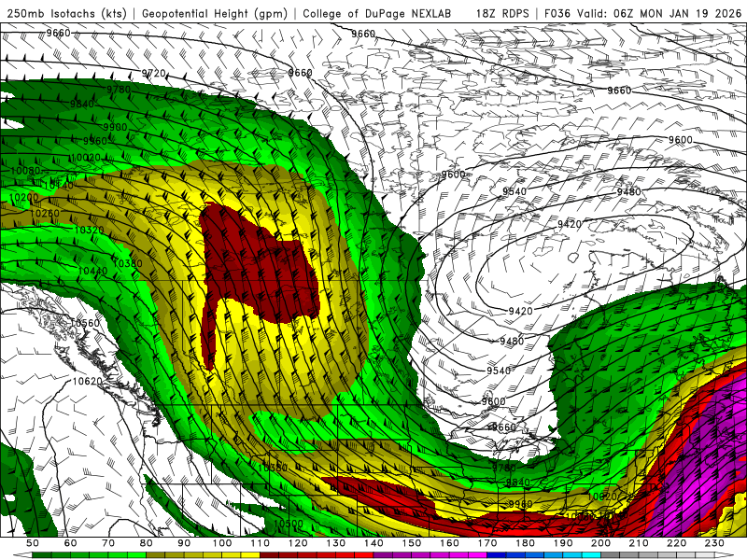The height and width of the screenshot is (560, 747).
Task: Click the 190 kt color bar label
Action: tap(563, 543)
